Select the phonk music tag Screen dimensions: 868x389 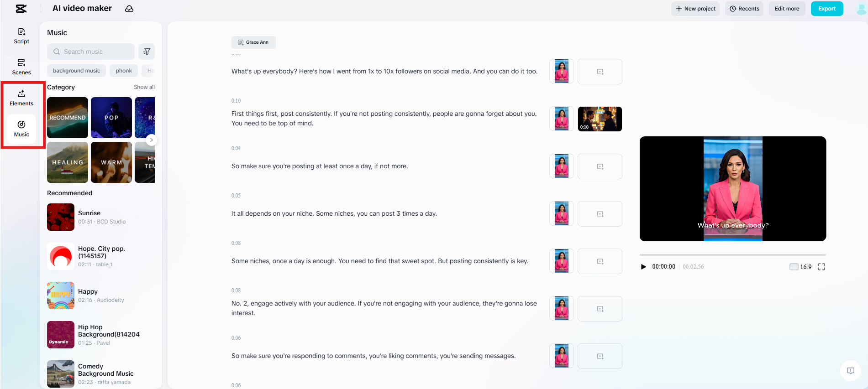coord(124,71)
